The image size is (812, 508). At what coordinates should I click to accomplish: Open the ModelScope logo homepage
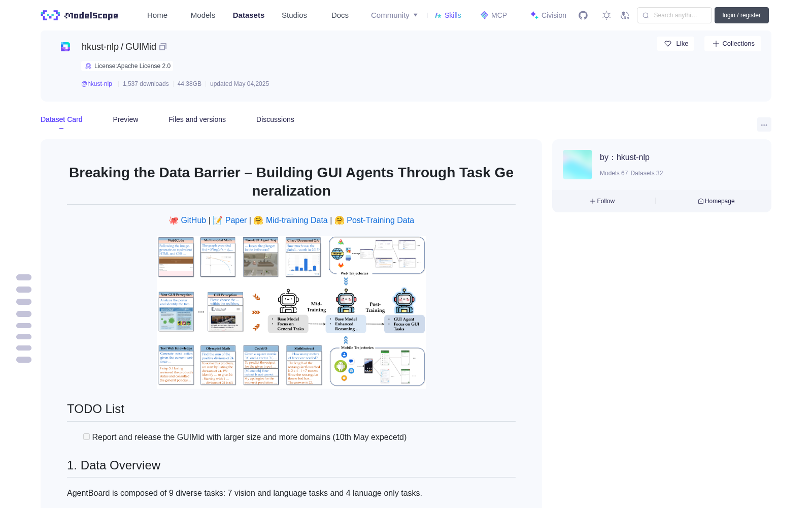coord(80,15)
